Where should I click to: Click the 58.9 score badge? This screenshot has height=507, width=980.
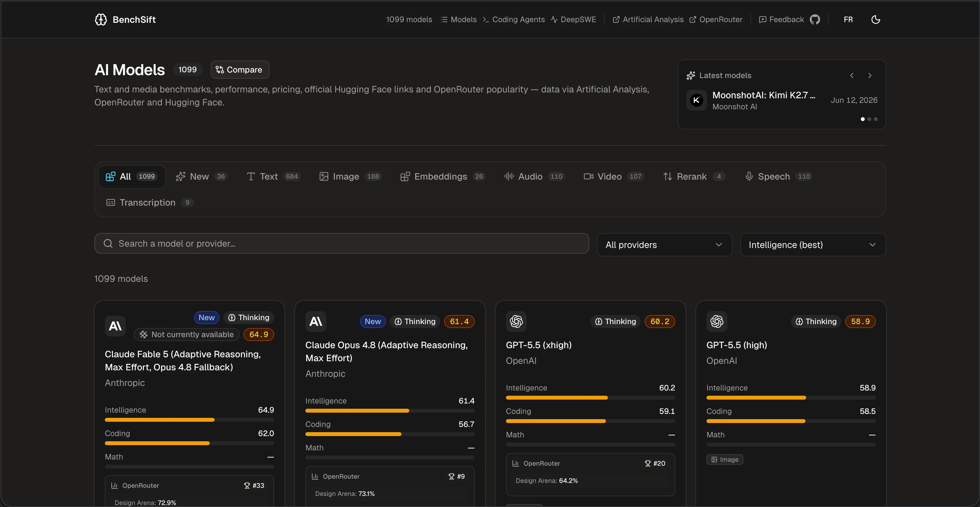click(860, 322)
